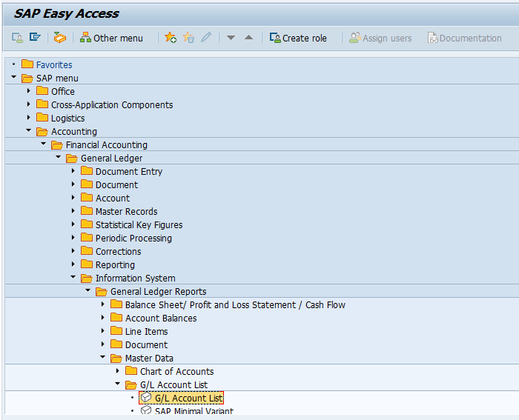
Task: Move favorite down arrow icon
Action: (x=231, y=37)
